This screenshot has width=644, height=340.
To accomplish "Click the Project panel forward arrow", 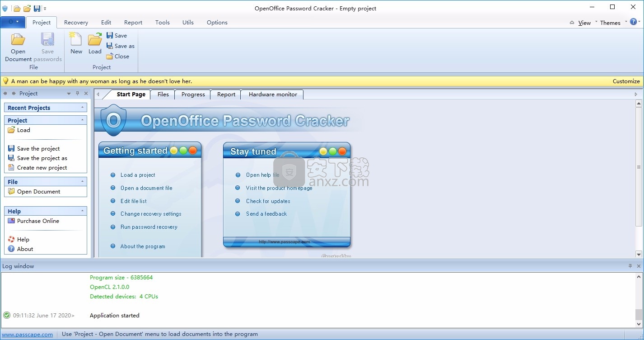I will 14,94.
